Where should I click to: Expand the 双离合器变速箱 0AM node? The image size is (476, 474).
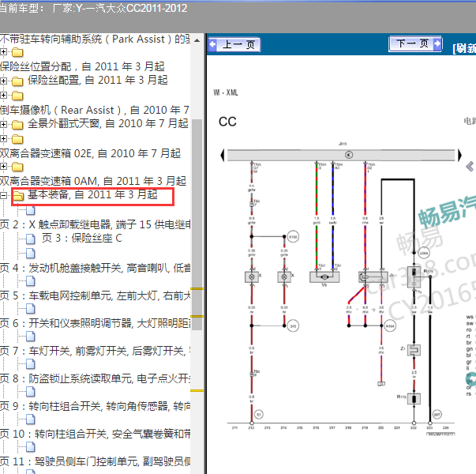(3, 167)
